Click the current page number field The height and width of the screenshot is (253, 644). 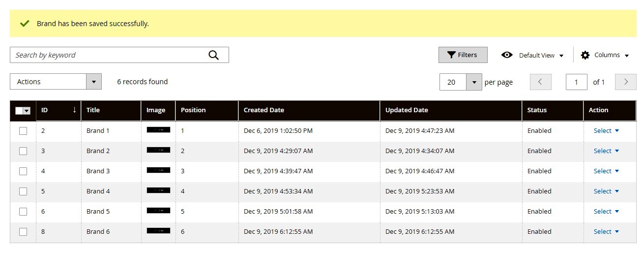(x=576, y=82)
